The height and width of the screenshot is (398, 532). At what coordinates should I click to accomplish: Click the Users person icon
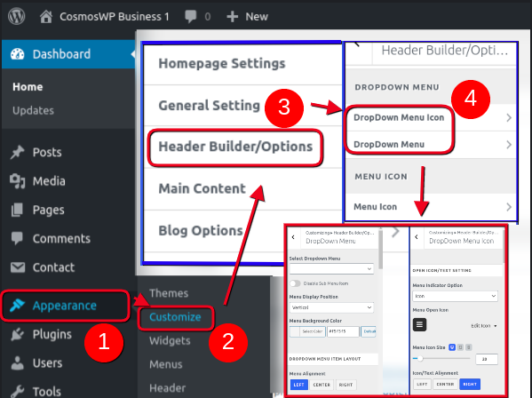(17, 362)
